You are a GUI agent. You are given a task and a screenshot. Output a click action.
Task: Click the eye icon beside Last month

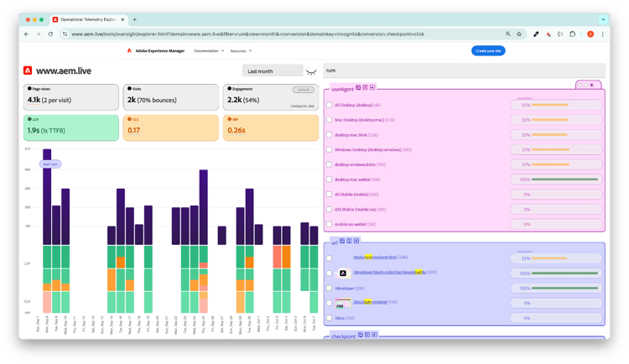point(311,71)
